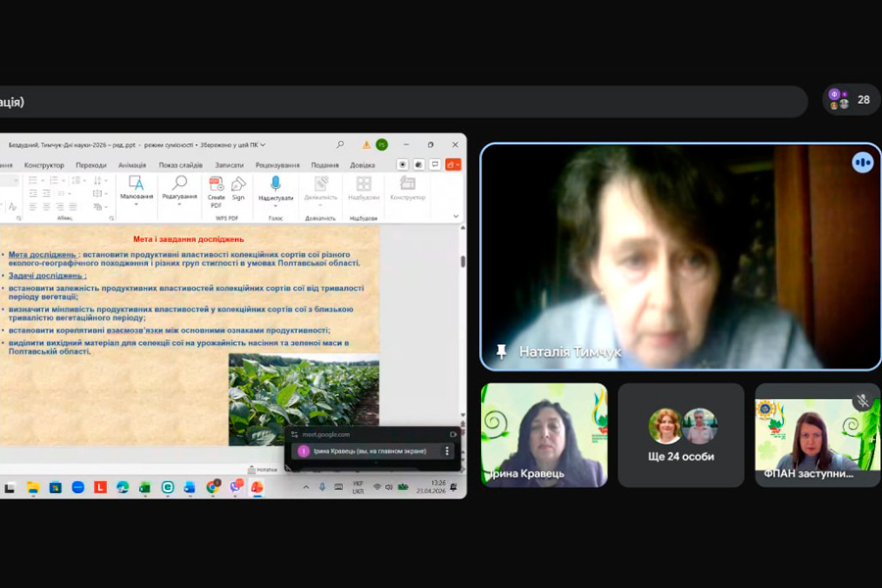Open line spacing dropdown in Абзац group
The image size is (882, 588).
(x=78, y=180)
